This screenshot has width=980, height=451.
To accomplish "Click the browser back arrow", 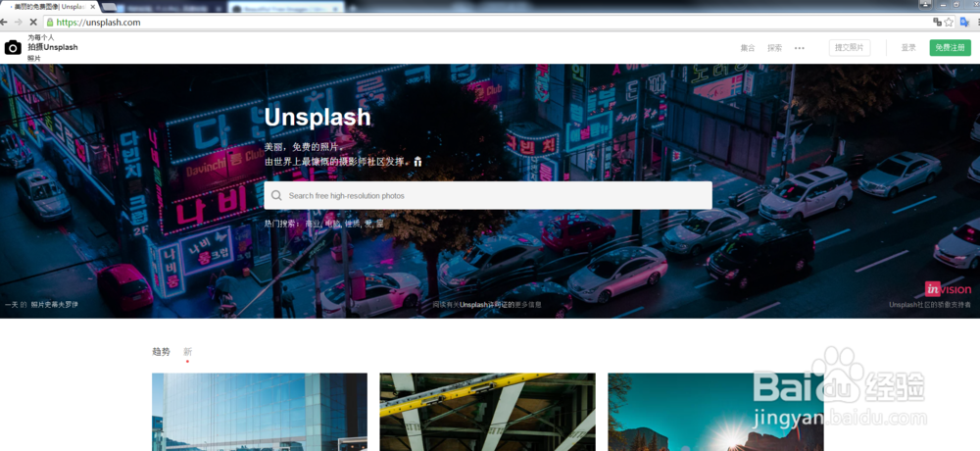I will coord(4,22).
